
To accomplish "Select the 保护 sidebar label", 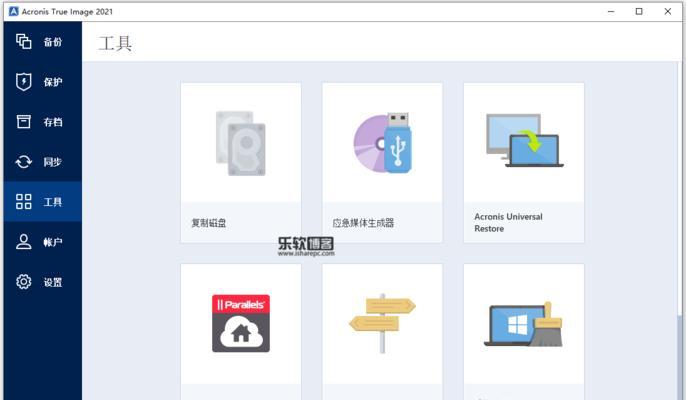I will click(x=52, y=82).
